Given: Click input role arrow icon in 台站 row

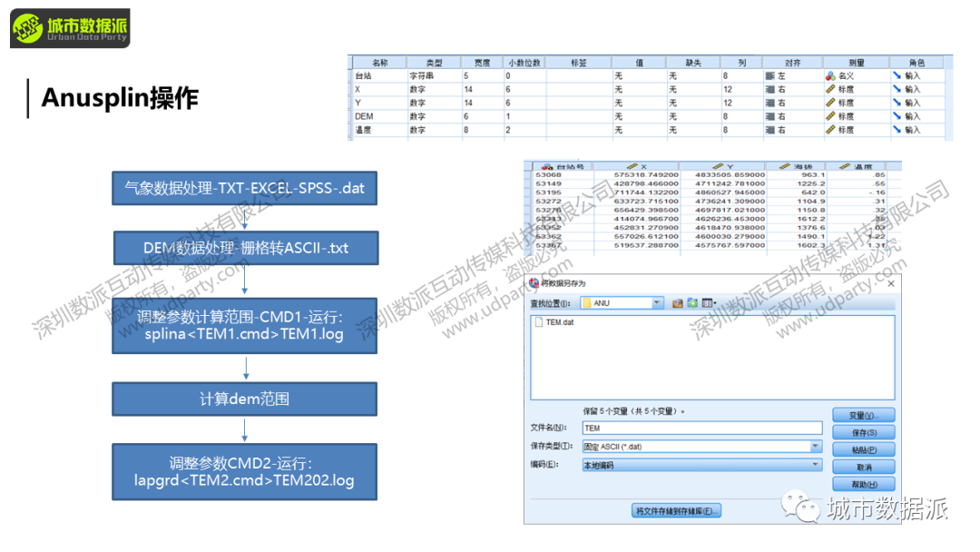Looking at the screenshot, I should pyautogui.click(x=897, y=75).
